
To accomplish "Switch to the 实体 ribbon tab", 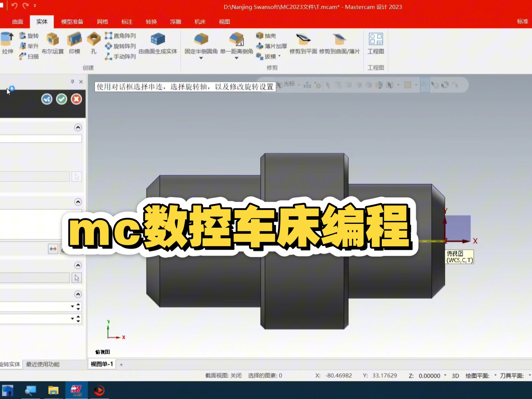I will tap(42, 22).
